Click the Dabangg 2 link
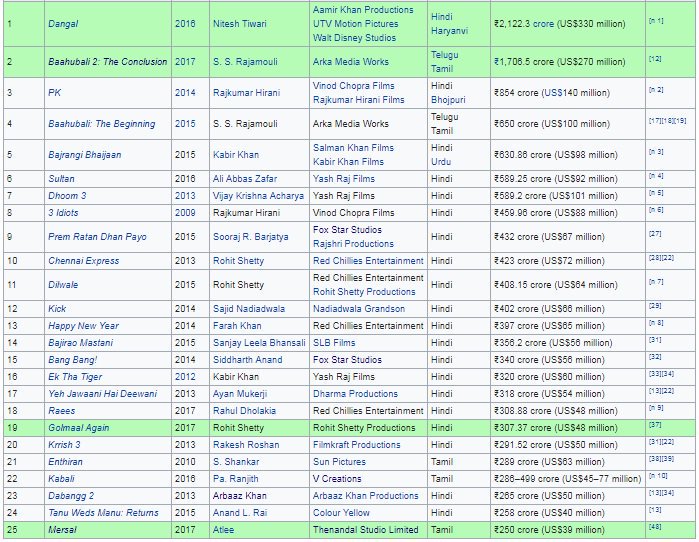This screenshot has height=542, width=699. [71, 496]
